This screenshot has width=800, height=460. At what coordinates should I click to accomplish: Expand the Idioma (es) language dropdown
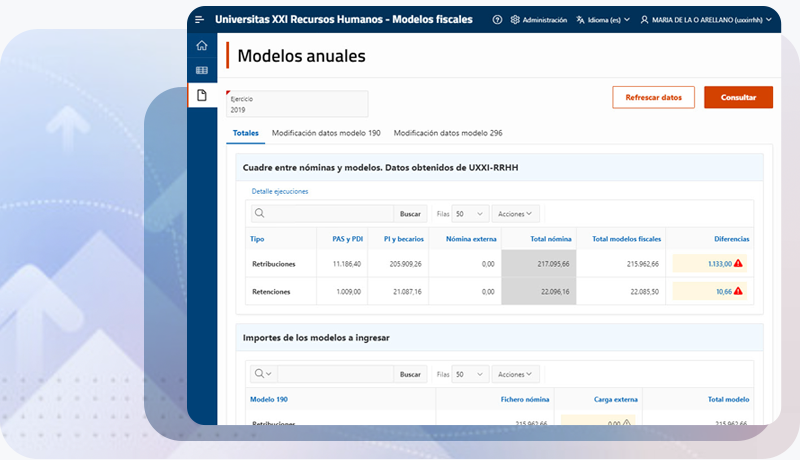click(603, 19)
